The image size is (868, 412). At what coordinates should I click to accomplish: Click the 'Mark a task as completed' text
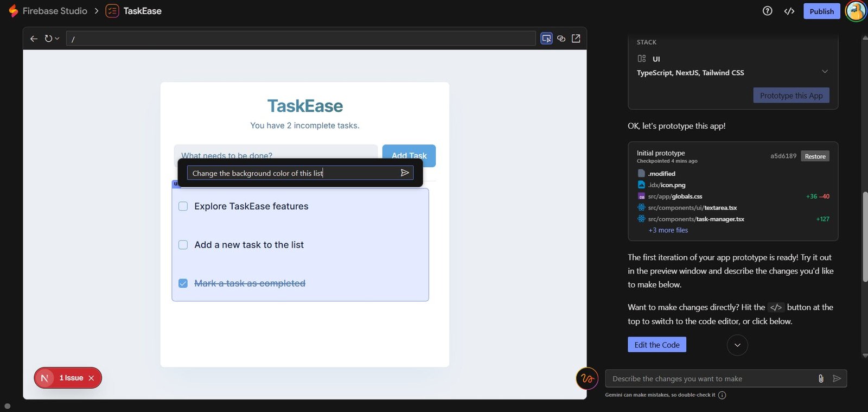250,283
